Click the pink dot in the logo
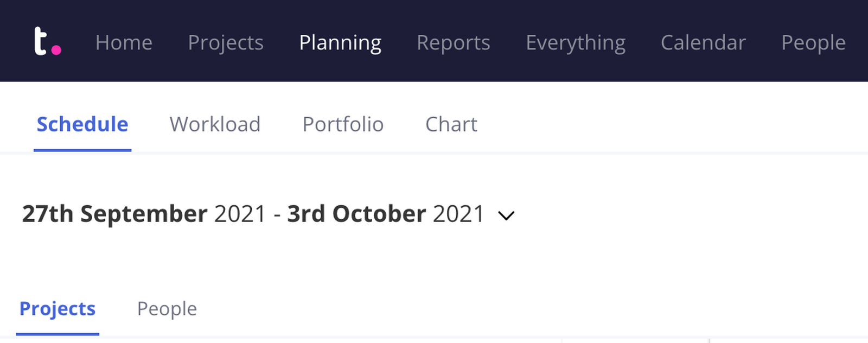Screen dimensions: 868x343 coord(56,50)
